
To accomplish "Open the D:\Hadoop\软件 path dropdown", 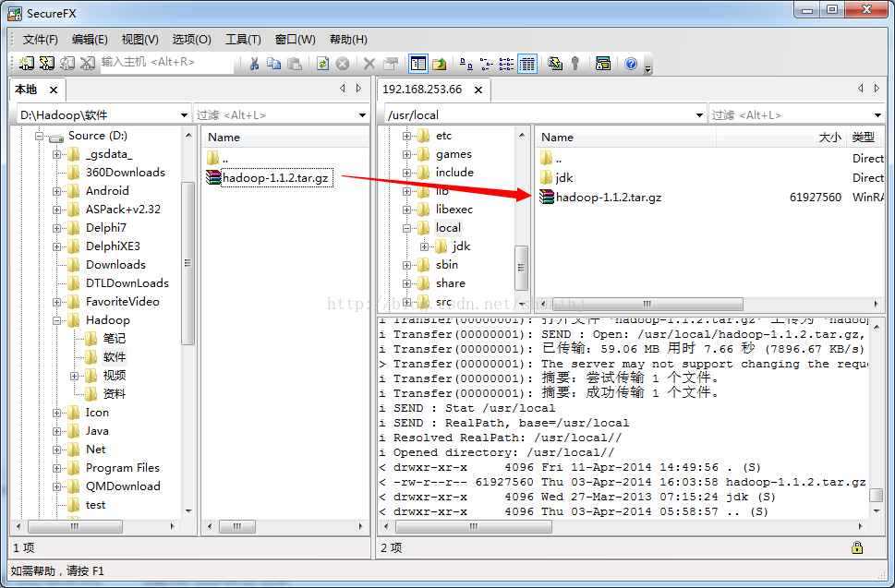I will (x=184, y=115).
